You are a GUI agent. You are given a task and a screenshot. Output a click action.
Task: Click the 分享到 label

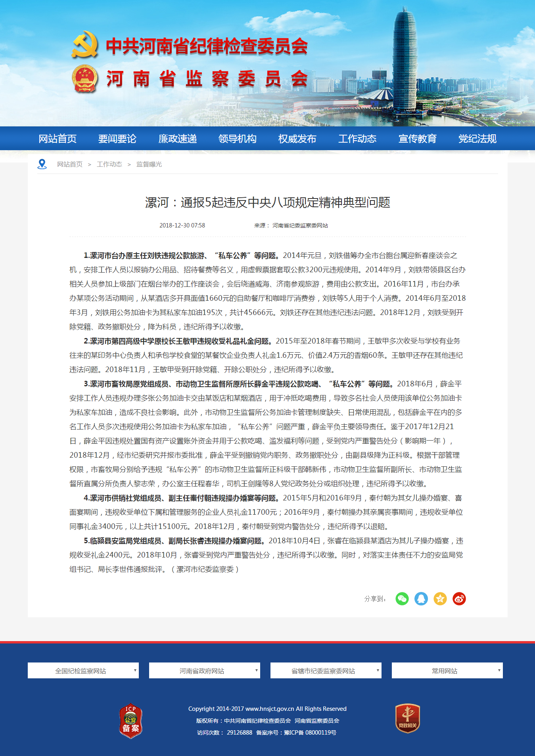point(375,599)
